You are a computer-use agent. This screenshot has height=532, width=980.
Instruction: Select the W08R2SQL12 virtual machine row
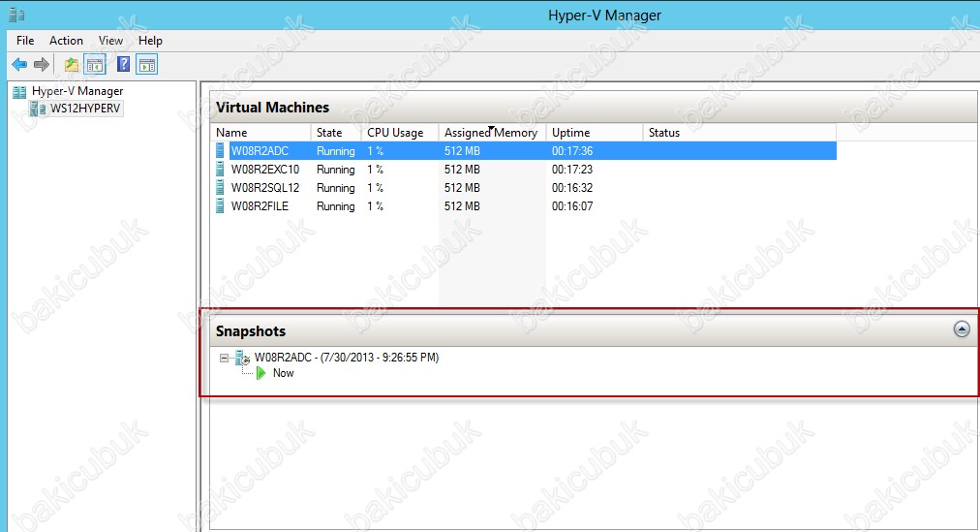[524, 188]
